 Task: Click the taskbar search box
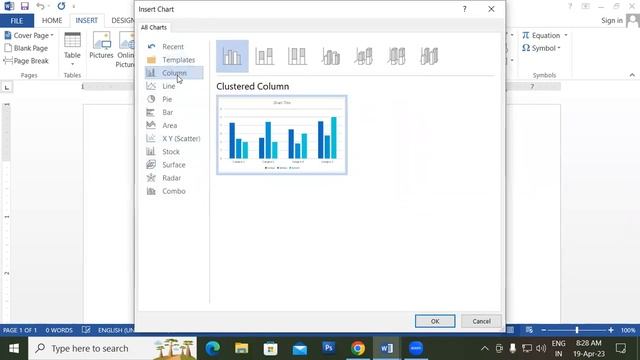113,348
